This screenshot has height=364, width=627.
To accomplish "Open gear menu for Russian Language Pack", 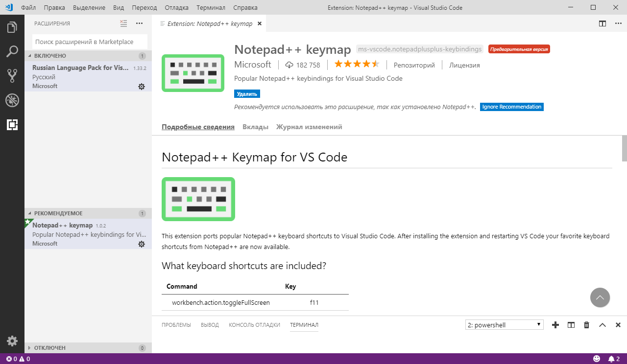I will [142, 87].
